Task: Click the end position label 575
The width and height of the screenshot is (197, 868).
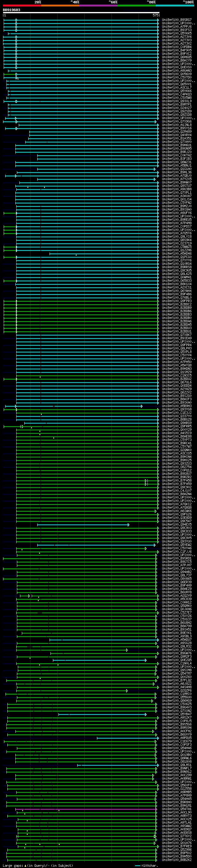Action: click(x=155, y=15)
